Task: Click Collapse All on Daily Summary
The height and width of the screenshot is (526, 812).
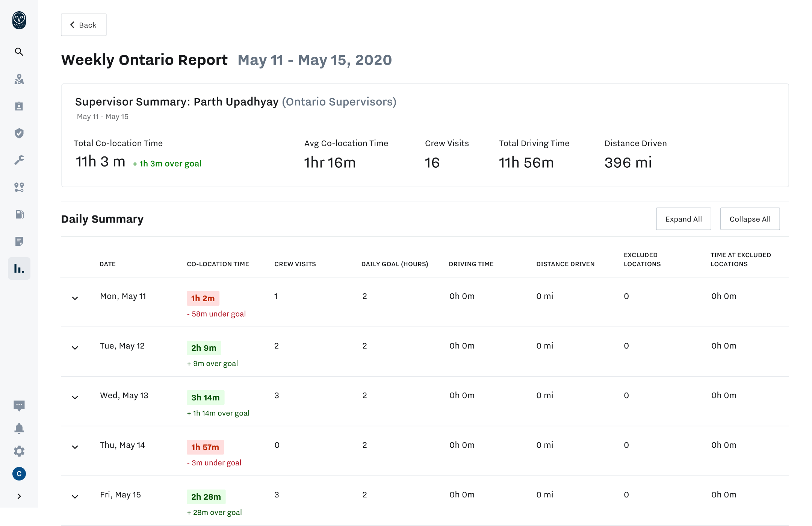Action: 750,218
